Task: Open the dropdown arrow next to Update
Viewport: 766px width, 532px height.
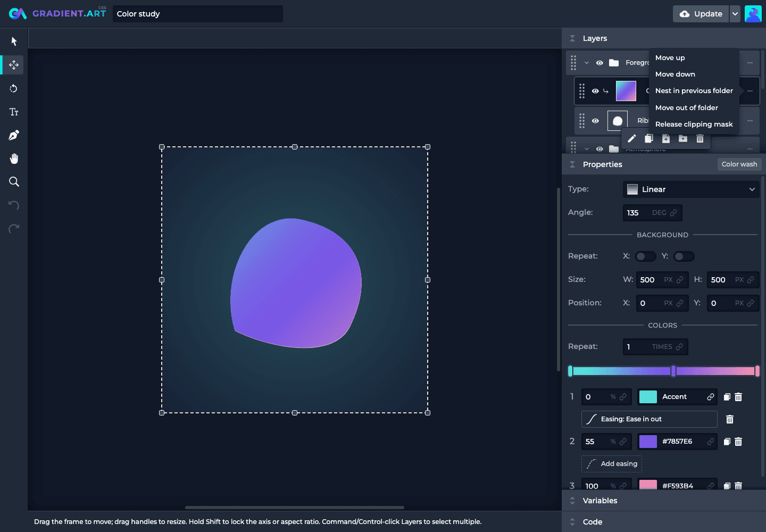Action: (735, 14)
